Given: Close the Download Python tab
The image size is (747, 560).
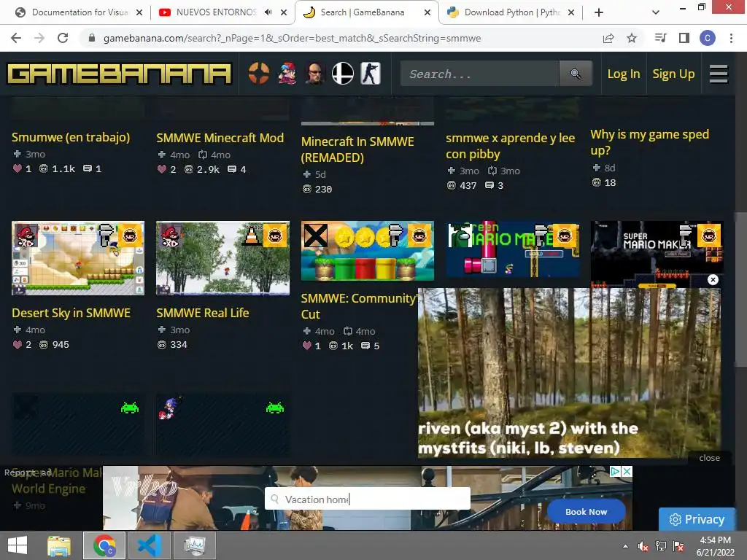Looking at the screenshot, I should pyautogui.click(x=571, y=12).
